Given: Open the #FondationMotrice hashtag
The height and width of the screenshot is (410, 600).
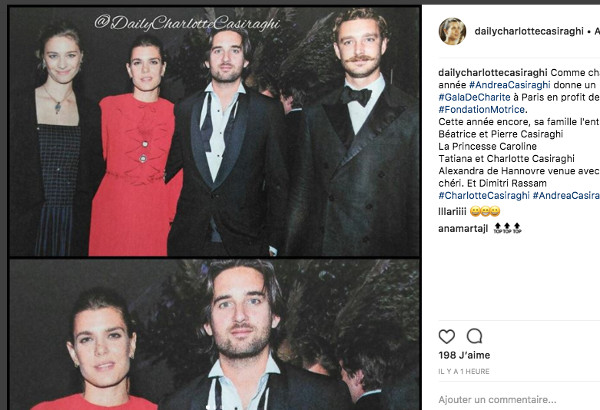Looking at the screenshot, I should click(481, 109).
